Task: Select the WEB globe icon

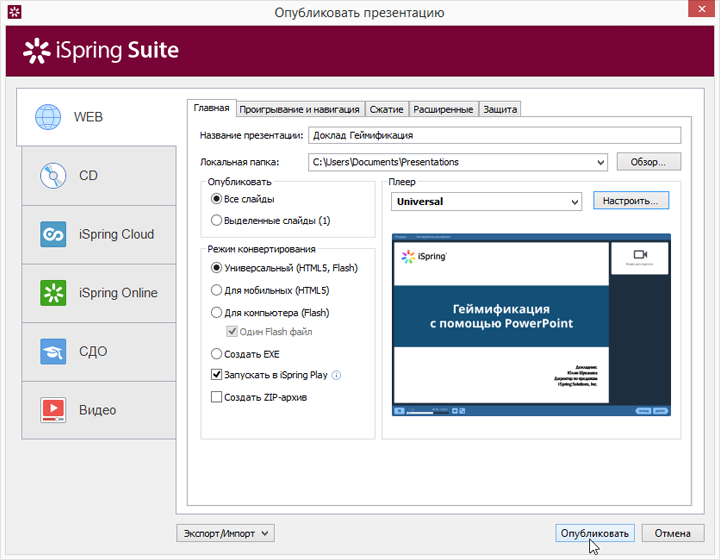Action: [48, 117]
